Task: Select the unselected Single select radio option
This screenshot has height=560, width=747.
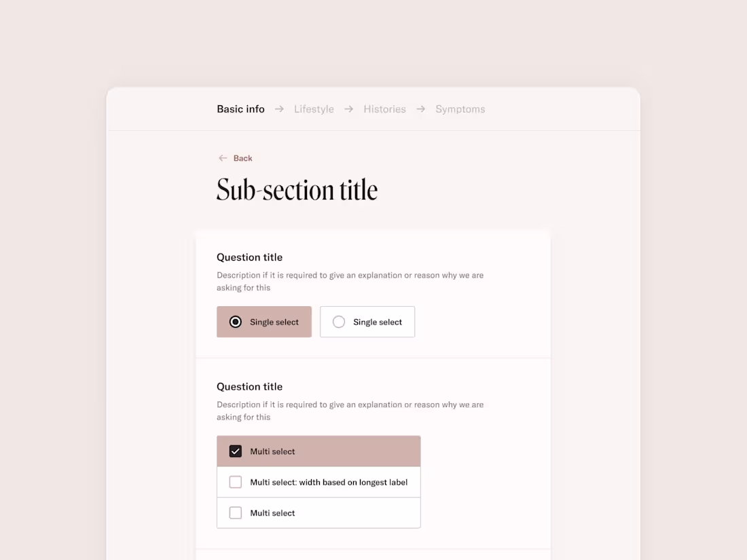Action: (367, 321)
